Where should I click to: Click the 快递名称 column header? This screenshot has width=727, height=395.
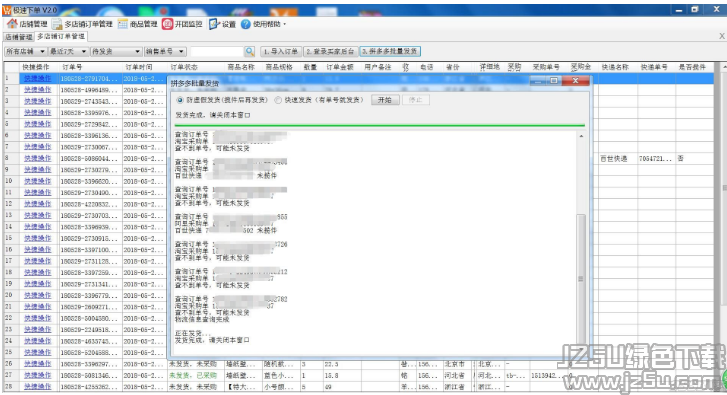tap(618, 67)
